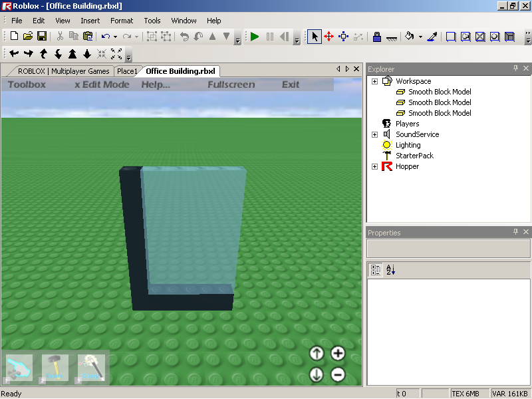
Task: Activate the blue Resize tool
Action: click(344, 37)
